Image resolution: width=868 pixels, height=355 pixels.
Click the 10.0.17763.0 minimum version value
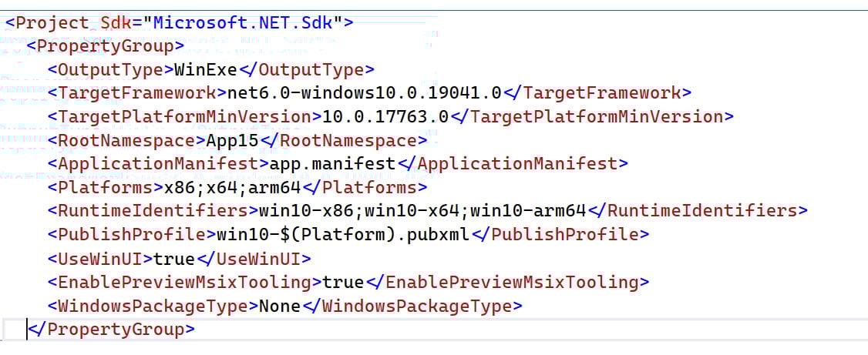point(386,117)
